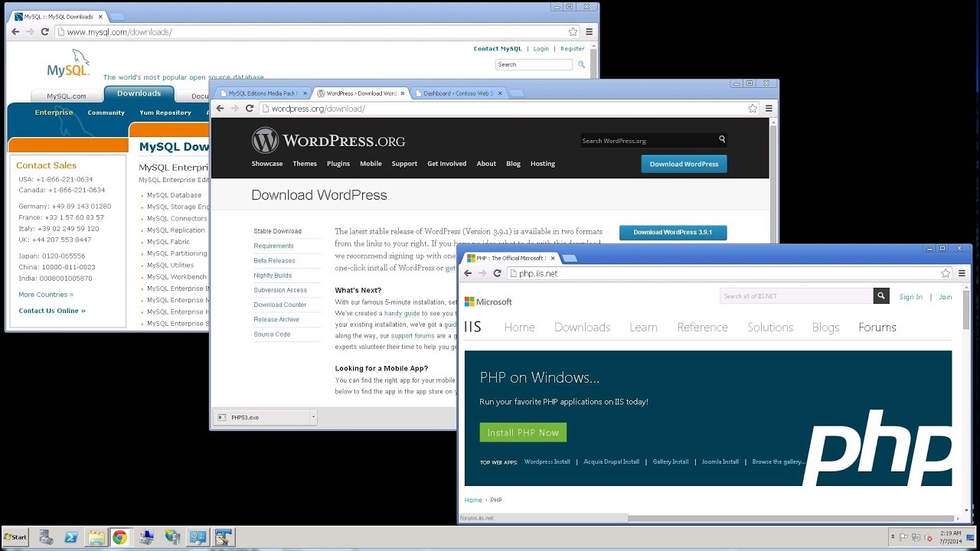Select WordPress Download tab

click(x=360, y=93)
